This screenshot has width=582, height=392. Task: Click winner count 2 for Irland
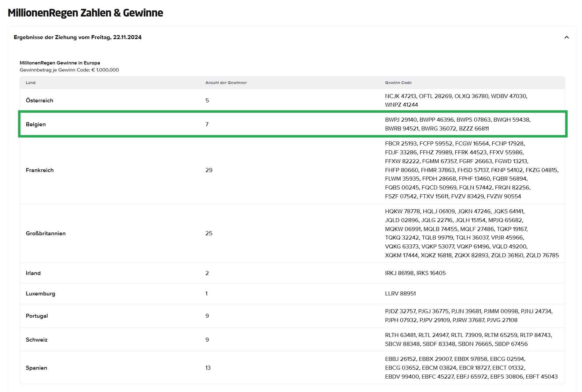207,273
